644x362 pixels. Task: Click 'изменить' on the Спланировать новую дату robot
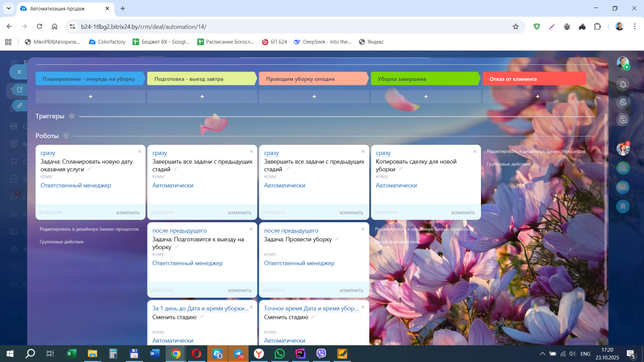tap(128, 212)
